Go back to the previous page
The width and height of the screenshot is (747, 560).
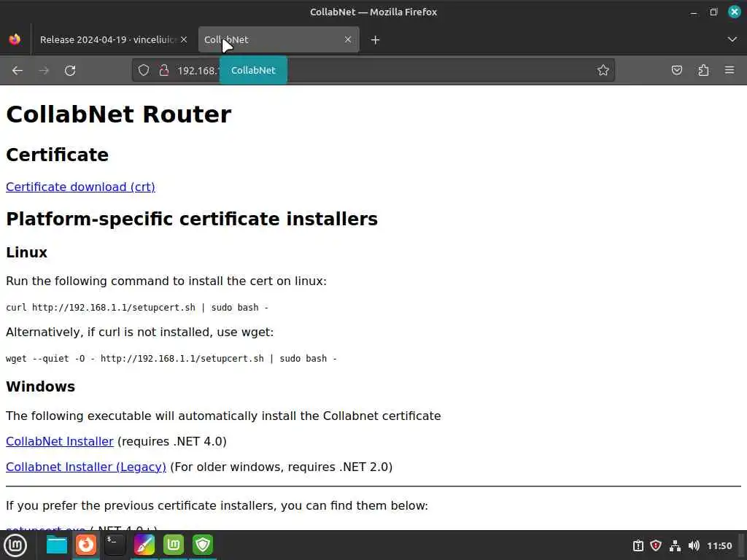(18, 71)
